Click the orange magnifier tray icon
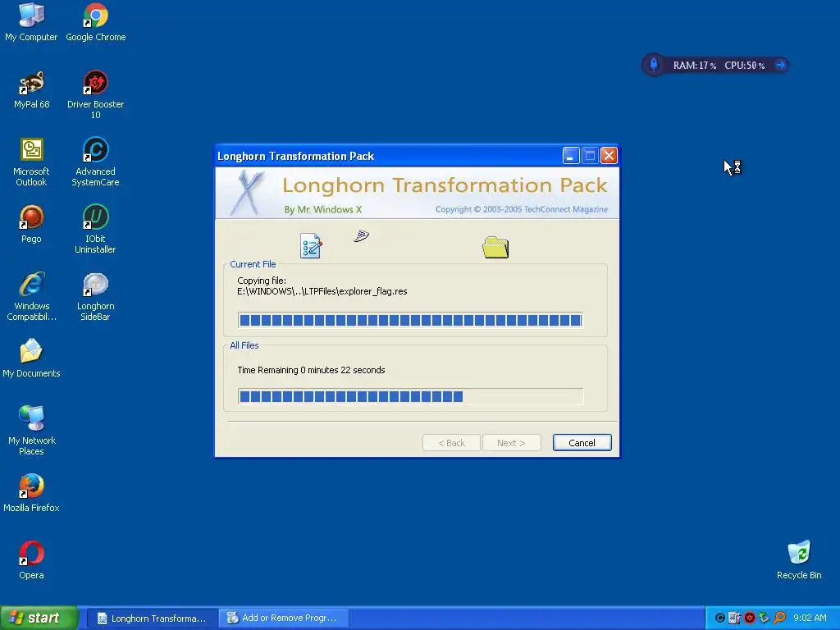This screenshot has width=840, height=630. tap(780, 618)
